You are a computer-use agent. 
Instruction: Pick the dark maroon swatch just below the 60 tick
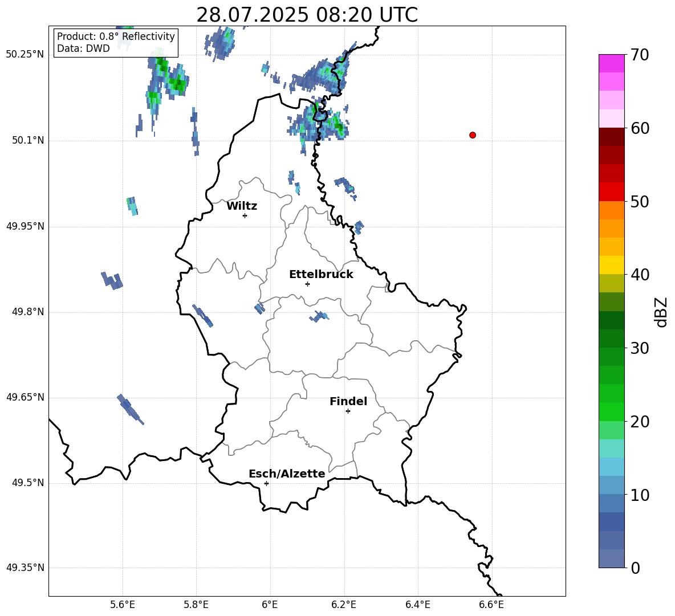tap(612, 137)
